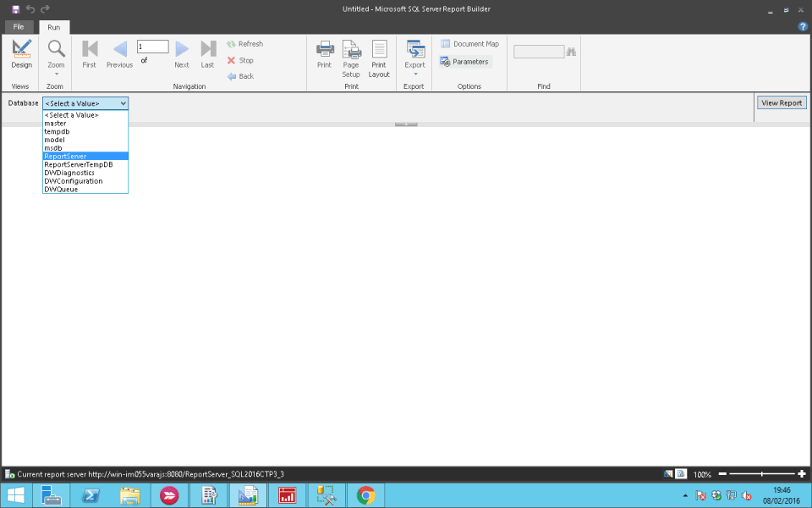Open Page Setup
This screenshot has width=812, height=508.
[x=351, y=58]
